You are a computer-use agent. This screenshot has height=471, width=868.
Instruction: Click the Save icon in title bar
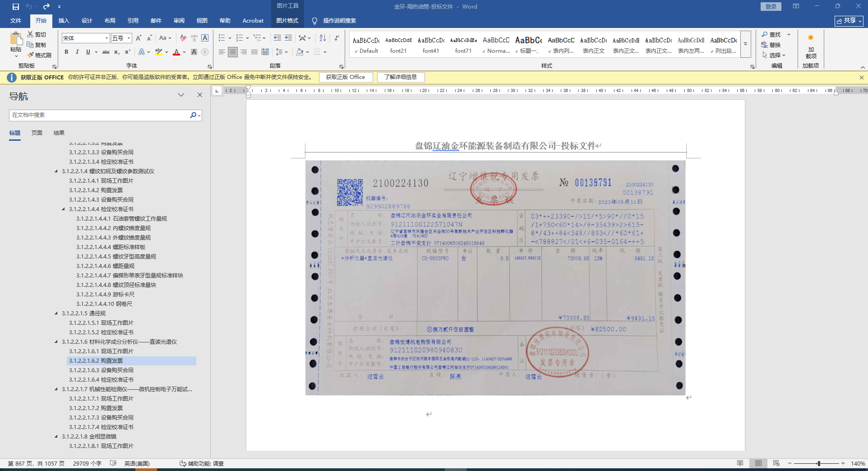tap(16, 7)
